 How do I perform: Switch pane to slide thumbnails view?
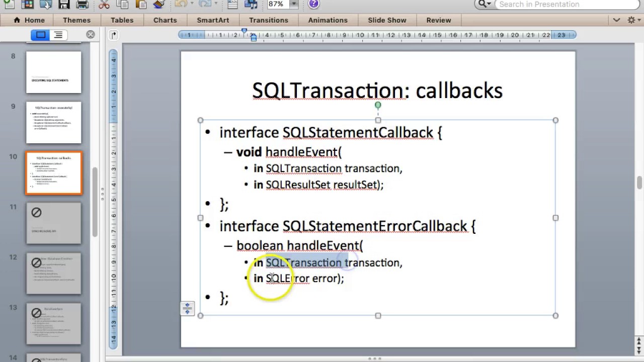40,35
